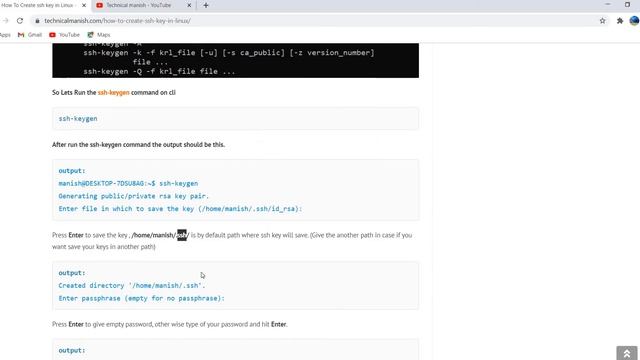Open the Apps bookmark shortcut
Screen dimensions: 640x360
coord(5,35)
